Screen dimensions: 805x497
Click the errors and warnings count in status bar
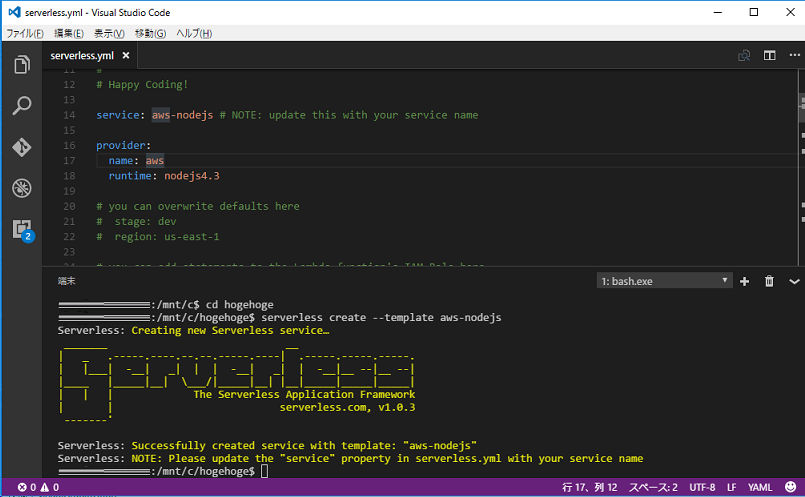(39, 487)
